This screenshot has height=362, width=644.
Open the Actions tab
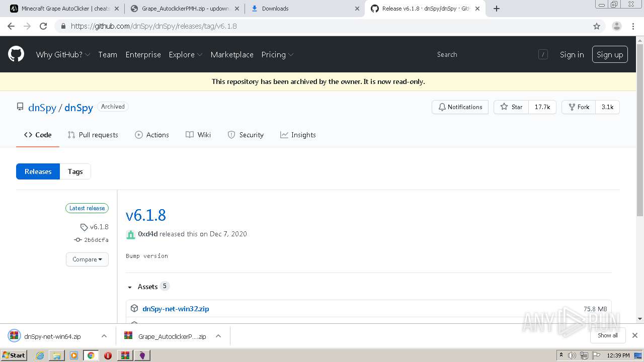point(152,135)
